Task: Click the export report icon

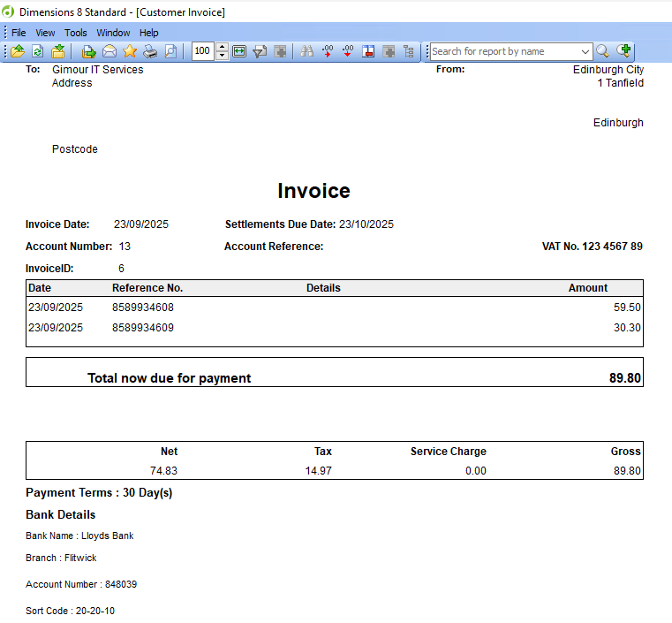Action: pyautogui.click(x=88, y=51)
